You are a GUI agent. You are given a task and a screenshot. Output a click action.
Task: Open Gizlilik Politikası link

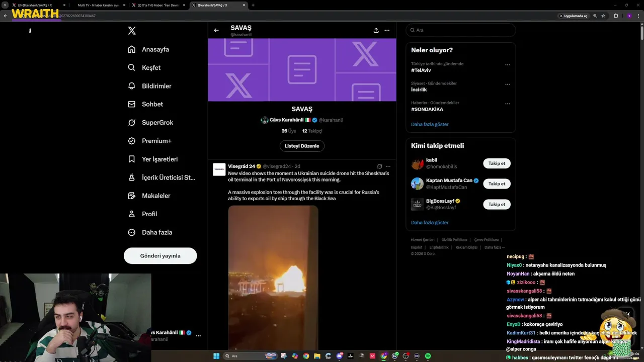click(x=454, y=240)
